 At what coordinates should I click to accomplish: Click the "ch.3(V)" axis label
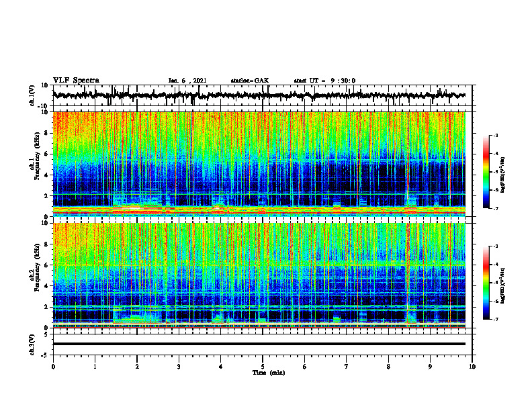32,345
